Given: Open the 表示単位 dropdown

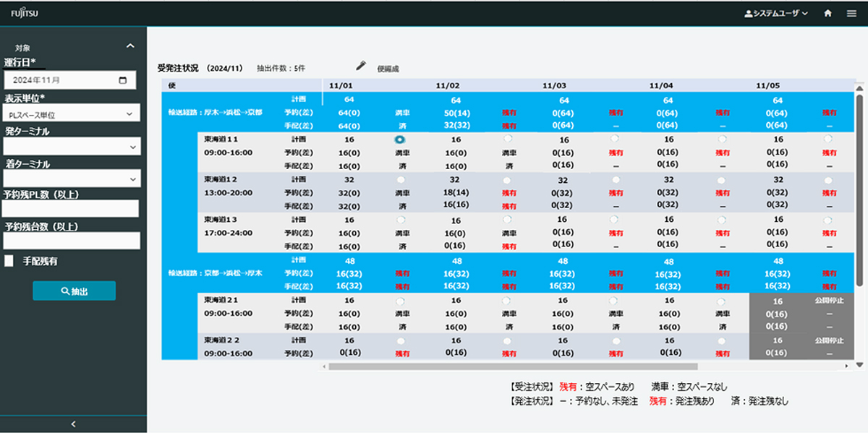Looking at the screenshot, I should click(71, 113).
